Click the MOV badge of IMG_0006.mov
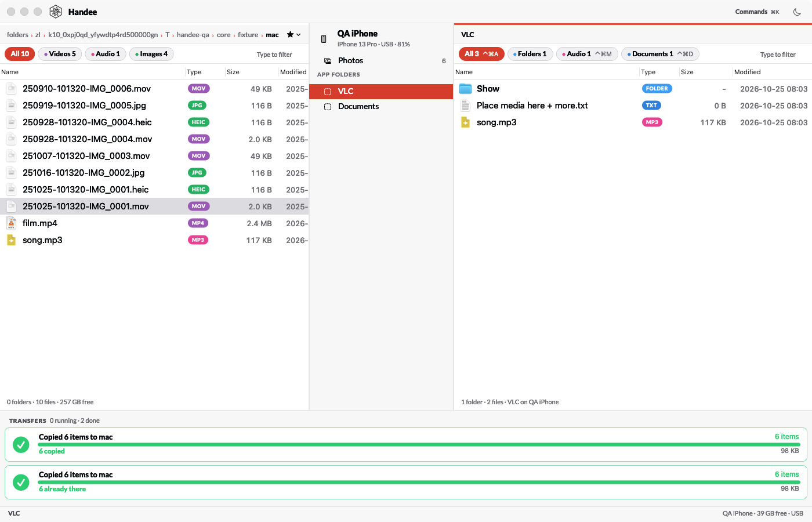This screenshot has height=522, width=812. click(x=198, y=89)
